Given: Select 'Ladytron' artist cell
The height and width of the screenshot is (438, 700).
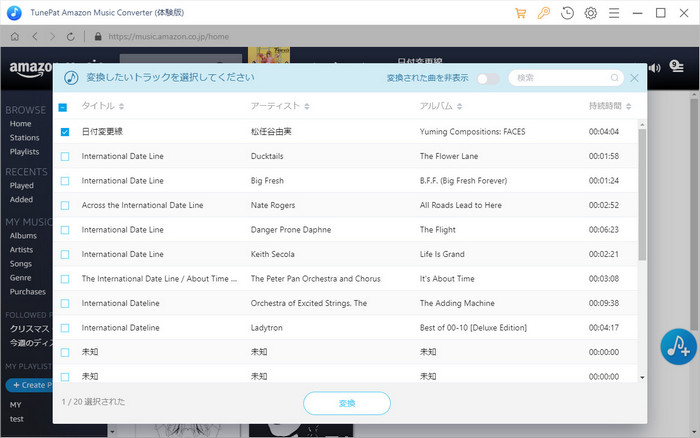Looking at the screenshot, I should point(267,328).
